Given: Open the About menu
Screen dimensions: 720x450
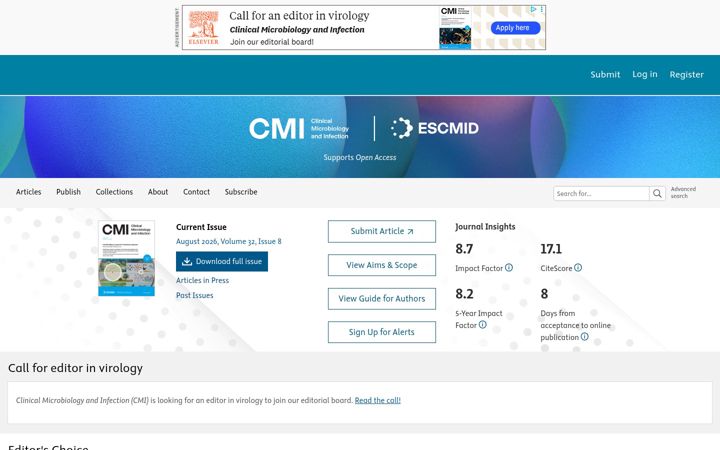Looking at the screenshot, I should coord(158,192).
